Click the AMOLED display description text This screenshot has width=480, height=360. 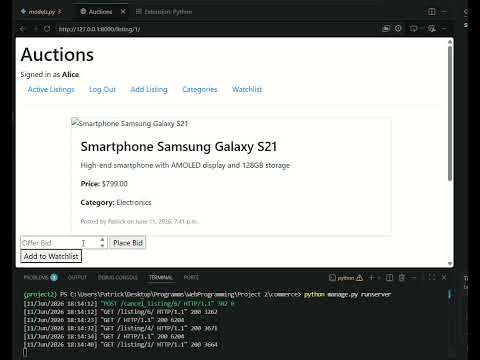185,165
